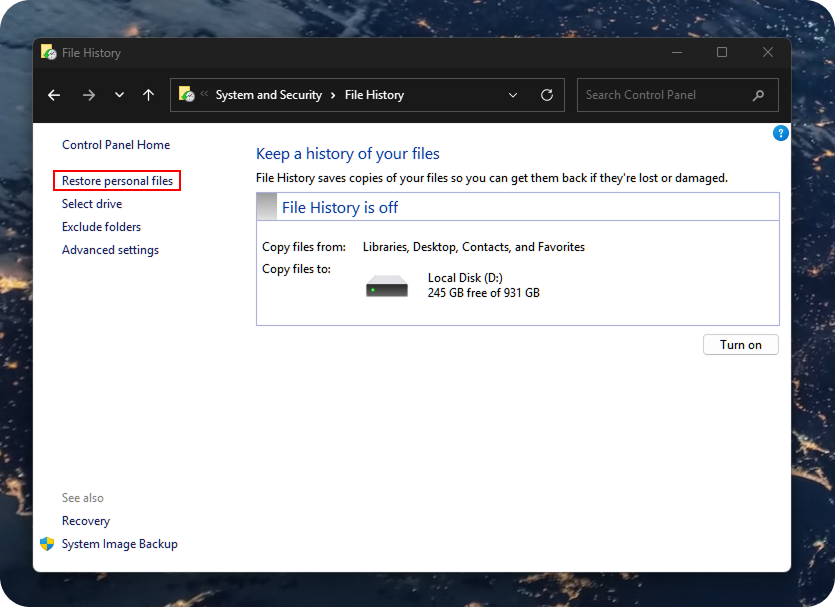Click the Back navigation arrow
This screenshot has width=835, height=607.
click(54, 95)
